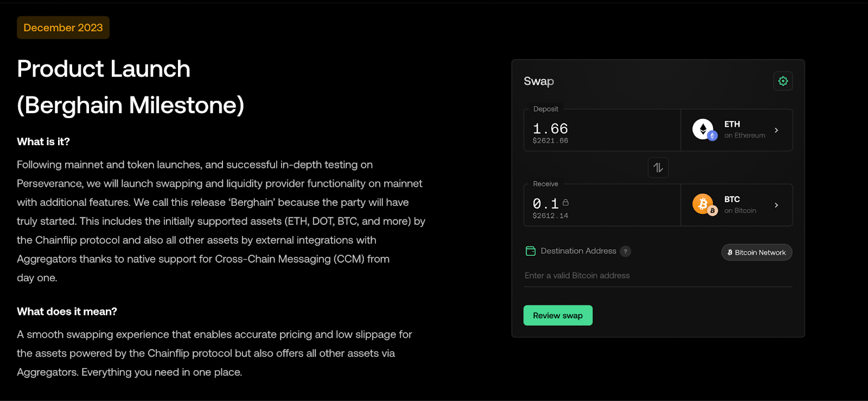Click the Bitcoin Network badge

[x=757, y=253]
